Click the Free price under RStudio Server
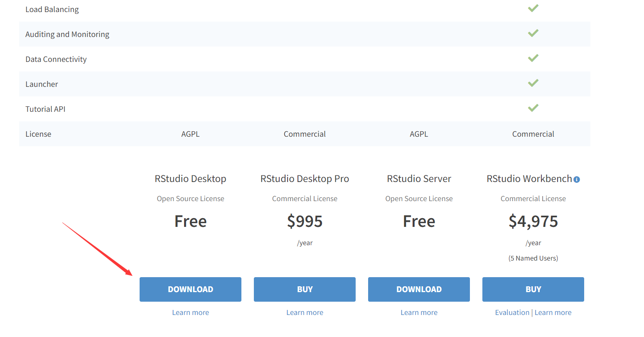 coord(419,221)
